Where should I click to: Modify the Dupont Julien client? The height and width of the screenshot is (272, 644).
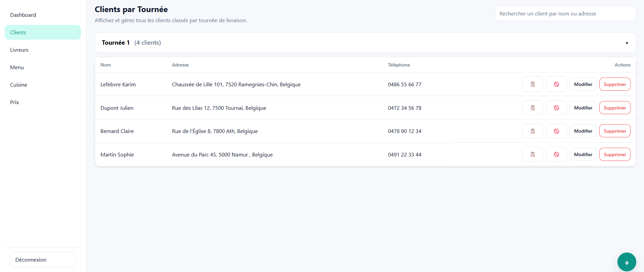click(x=583, y=108)
